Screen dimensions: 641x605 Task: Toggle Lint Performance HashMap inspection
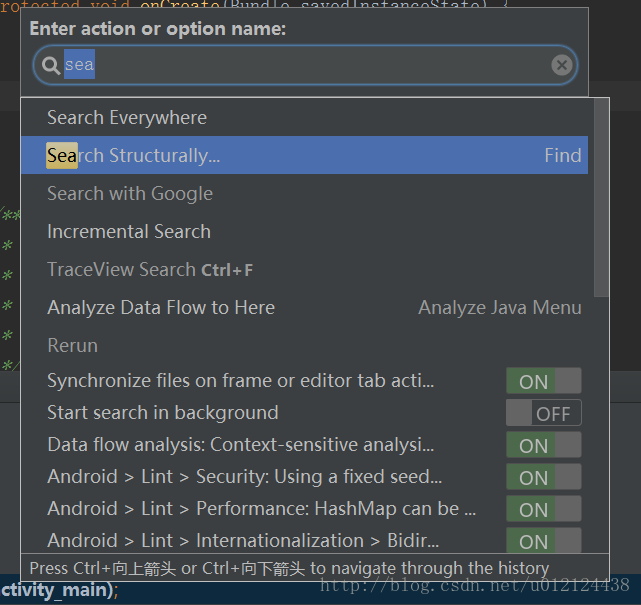click(x=544, y=509)
